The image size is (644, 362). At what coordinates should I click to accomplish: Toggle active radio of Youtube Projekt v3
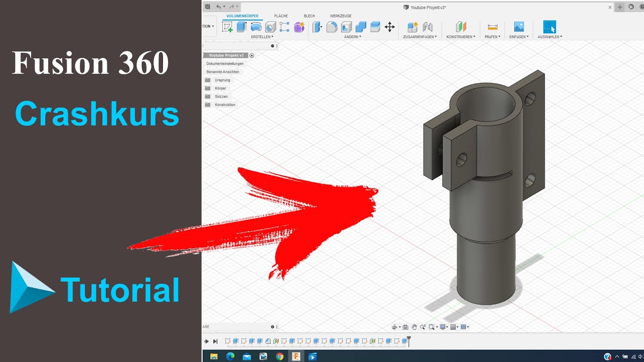(x=252, y=55)
